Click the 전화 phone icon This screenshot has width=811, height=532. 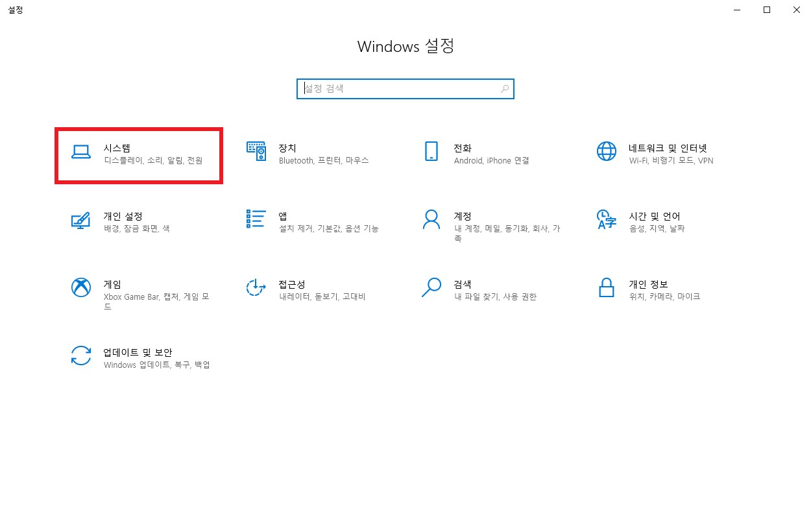(x=431, y=151)
